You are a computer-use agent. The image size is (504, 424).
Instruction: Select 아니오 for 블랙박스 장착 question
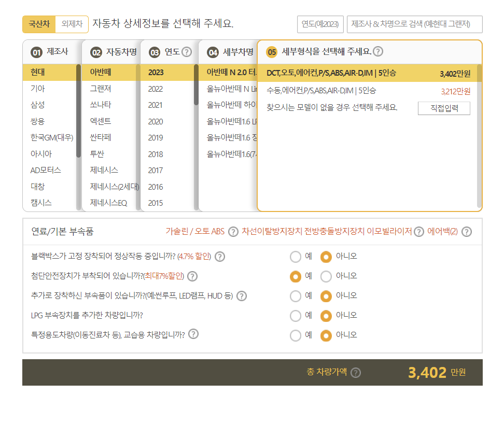click(x=326, y=257)
